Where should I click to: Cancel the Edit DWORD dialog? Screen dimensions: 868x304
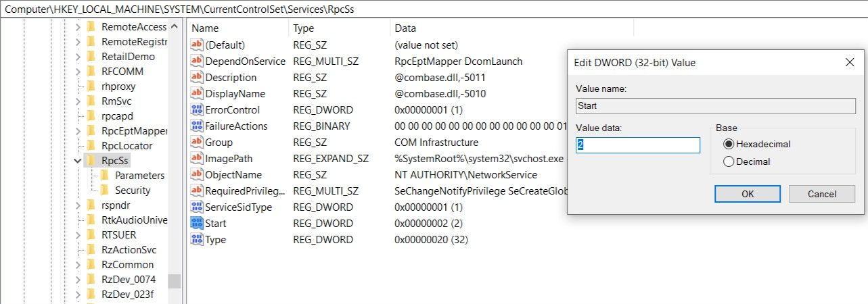[822, 194]
